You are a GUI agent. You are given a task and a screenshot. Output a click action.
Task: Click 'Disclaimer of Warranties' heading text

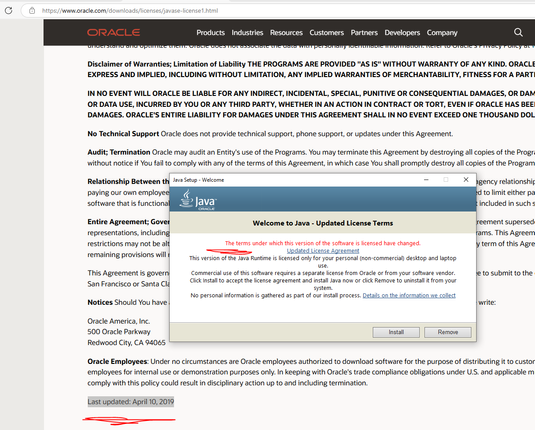(130, 64)
